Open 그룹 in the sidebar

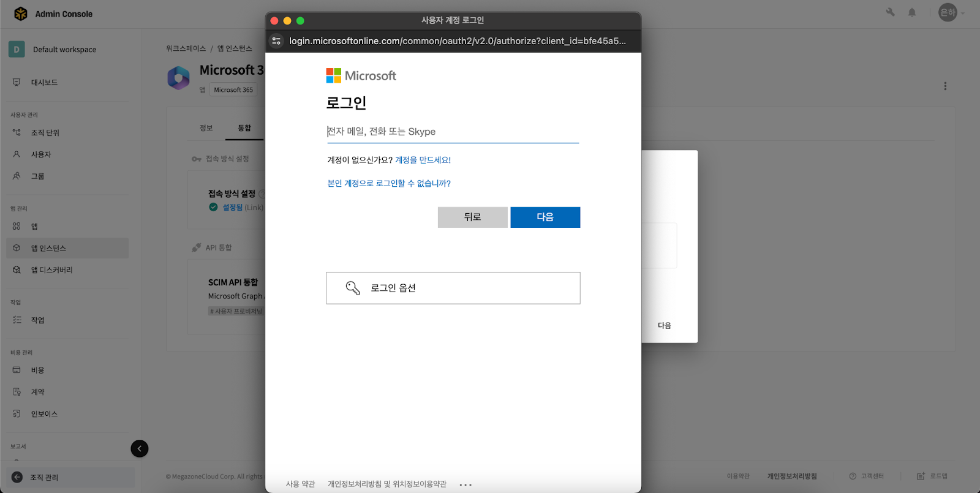[x=37, y=176]
